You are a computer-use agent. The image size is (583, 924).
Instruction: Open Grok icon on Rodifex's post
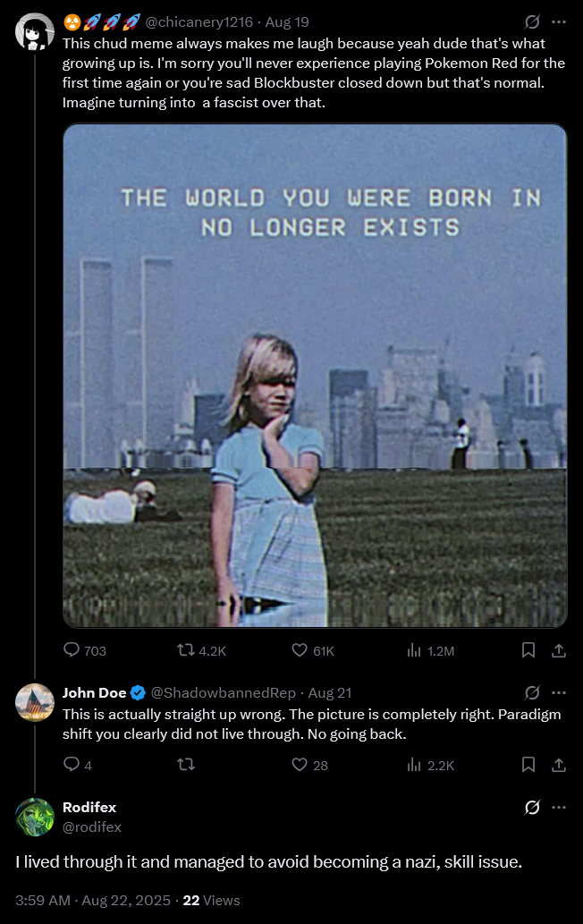(x=532, y=808)
